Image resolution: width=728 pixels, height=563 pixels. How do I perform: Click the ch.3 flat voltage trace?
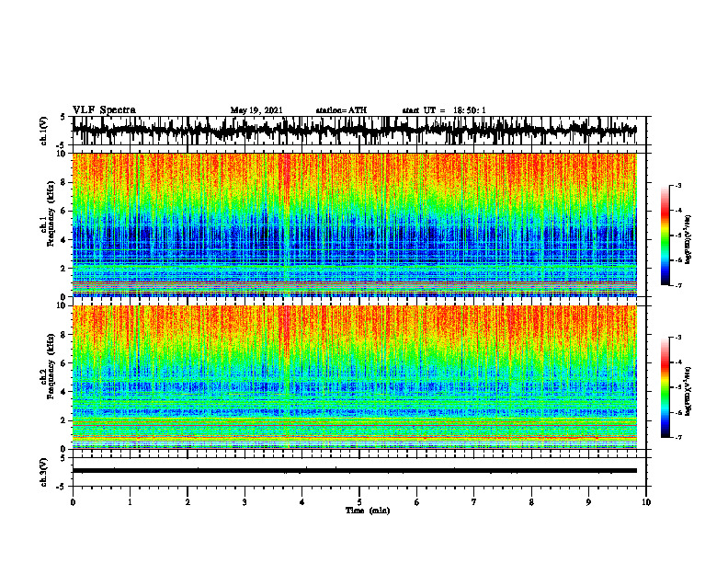point(355,471)
